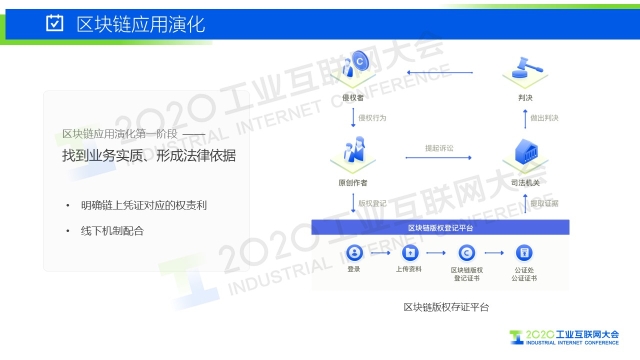
Task: Select the 找到业务实质、形成法律依据 heading
Action: 149,156
